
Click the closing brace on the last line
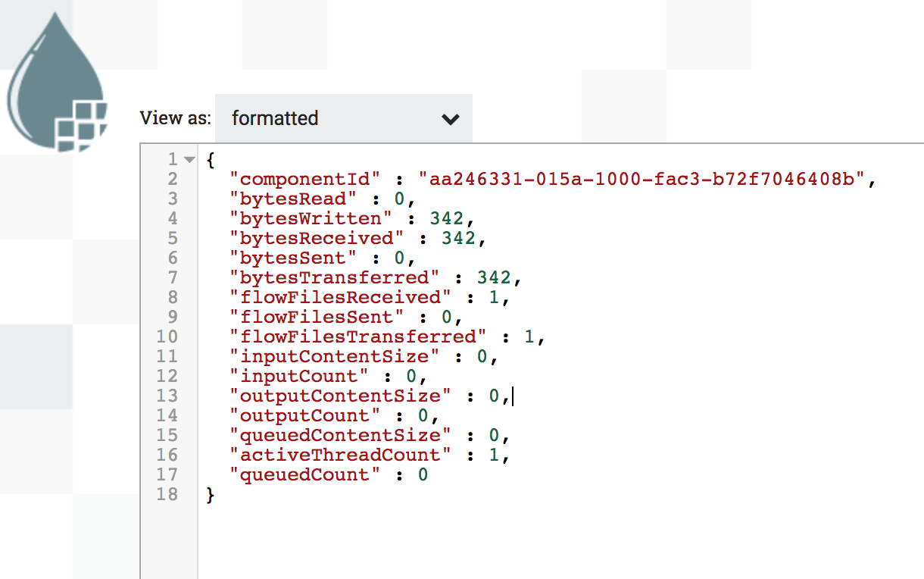tap(211, 495)
